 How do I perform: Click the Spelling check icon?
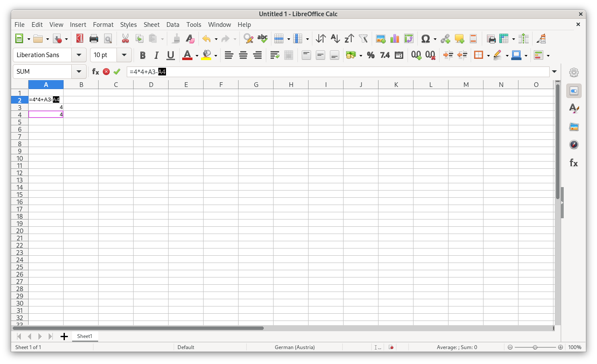click(x=262, y=39)
